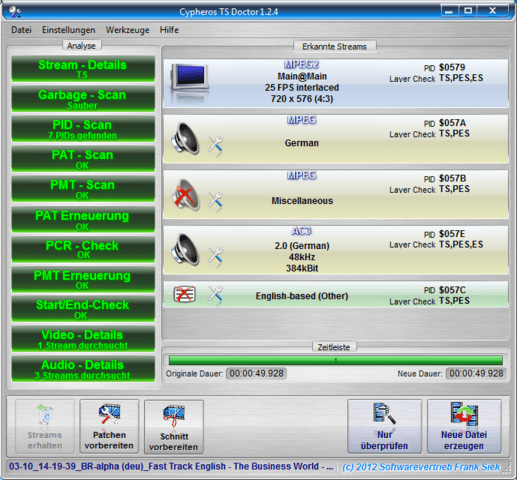Open wrench settings for German MPEG stream

(x=215, y=145)
